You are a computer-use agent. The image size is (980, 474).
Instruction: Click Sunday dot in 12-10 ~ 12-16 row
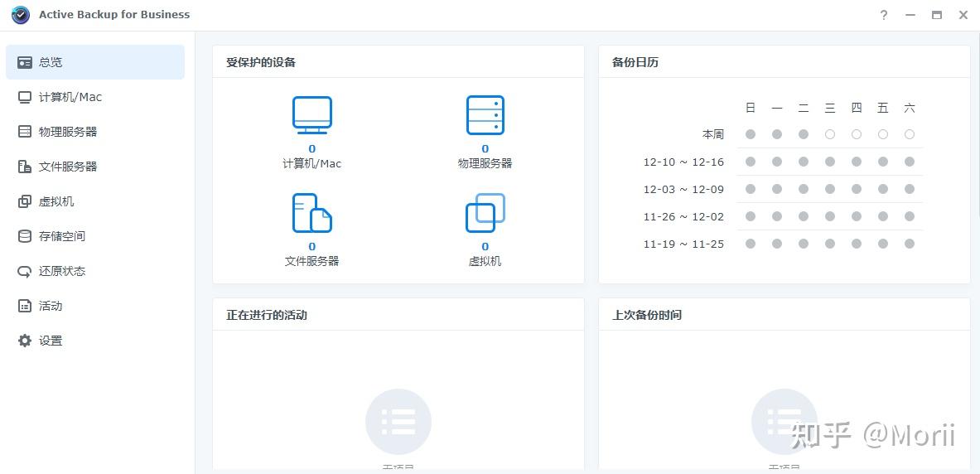click(x=751, y=162)
